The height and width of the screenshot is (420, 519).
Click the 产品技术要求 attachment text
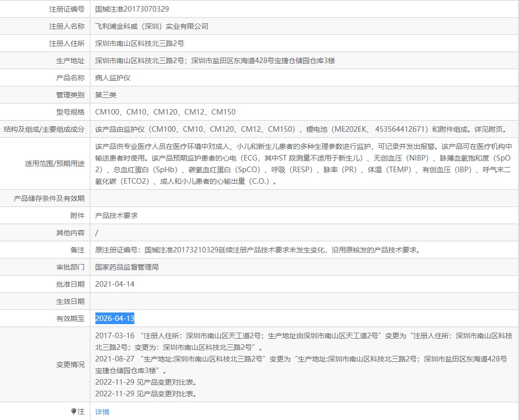[x=116, y=216]
